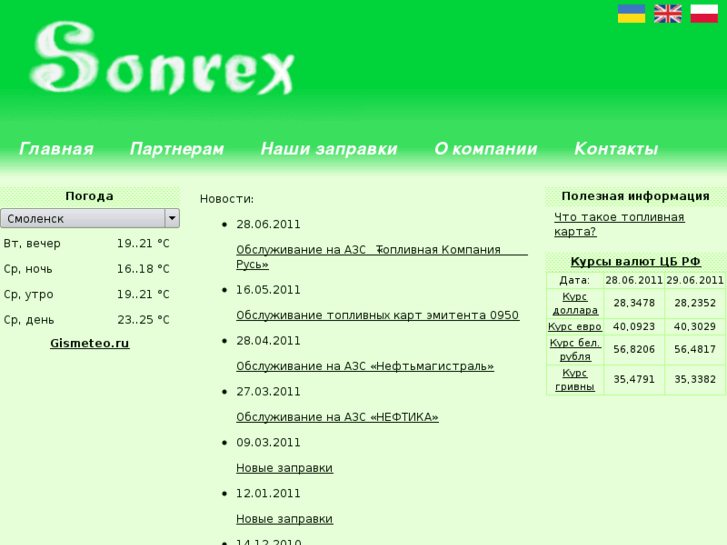The height and width of the screenshot is (545, 727).
Task: Open news about АЗС «Нефтьмагистраль»
Action: click(x=365, y=366)
